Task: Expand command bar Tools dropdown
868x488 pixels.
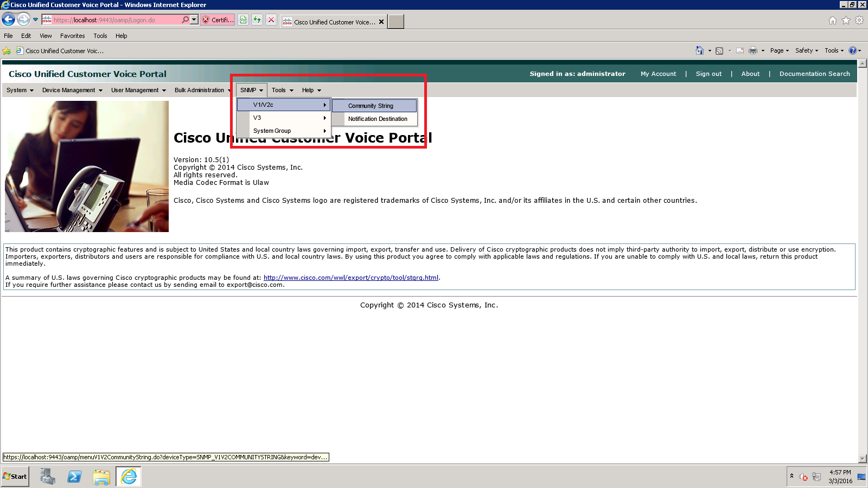Action: point(834,50)
